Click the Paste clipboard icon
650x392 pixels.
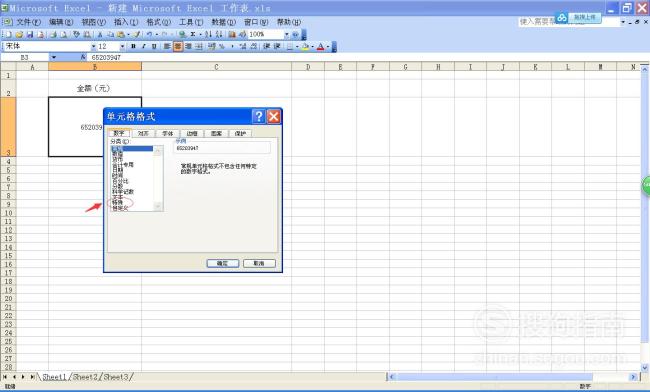120,34
